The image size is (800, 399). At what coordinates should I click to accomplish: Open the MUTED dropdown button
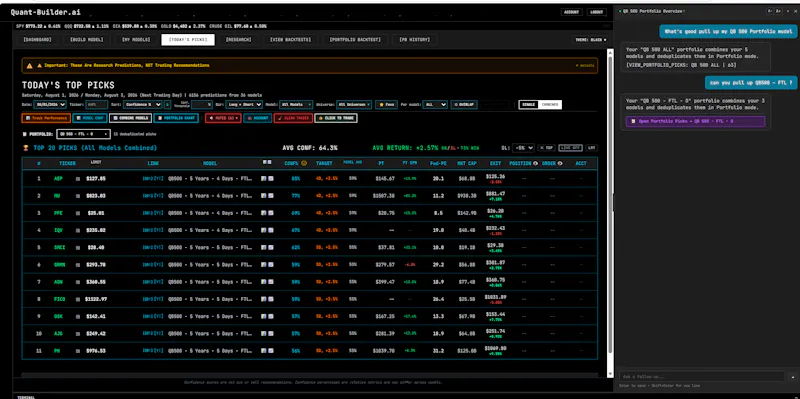point(223,118)
